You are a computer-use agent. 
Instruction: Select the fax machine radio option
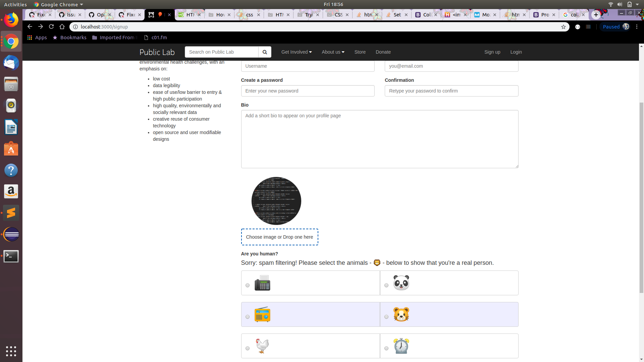248,285
